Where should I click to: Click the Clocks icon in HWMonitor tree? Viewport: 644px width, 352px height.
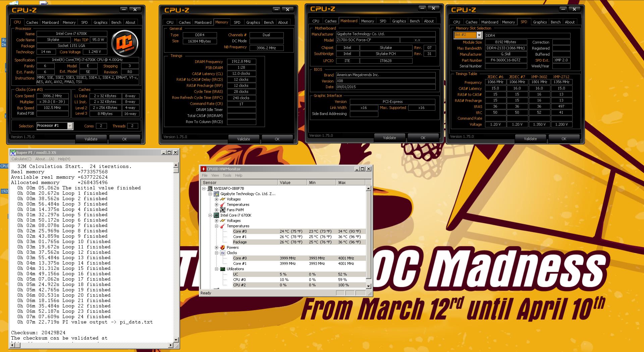(223, 253)
